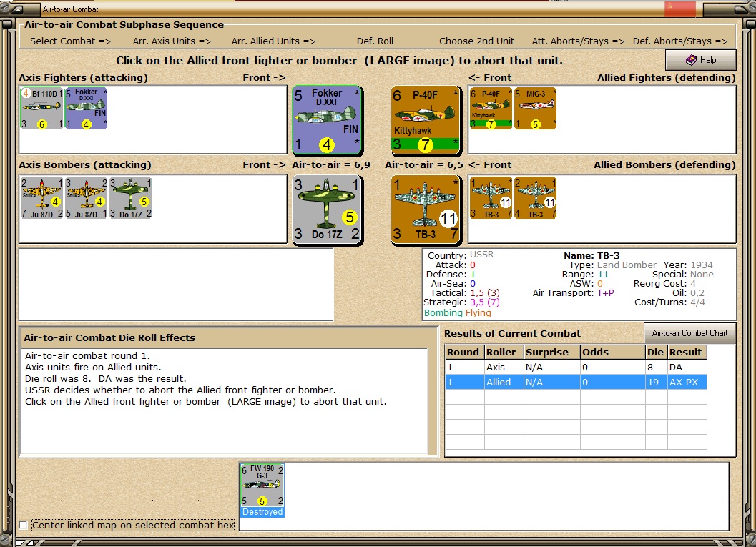Viewport: 756px width, 547px height.
Task: Click the large Fokker D.XXI front fighter
Action: (x=328, y=121)
